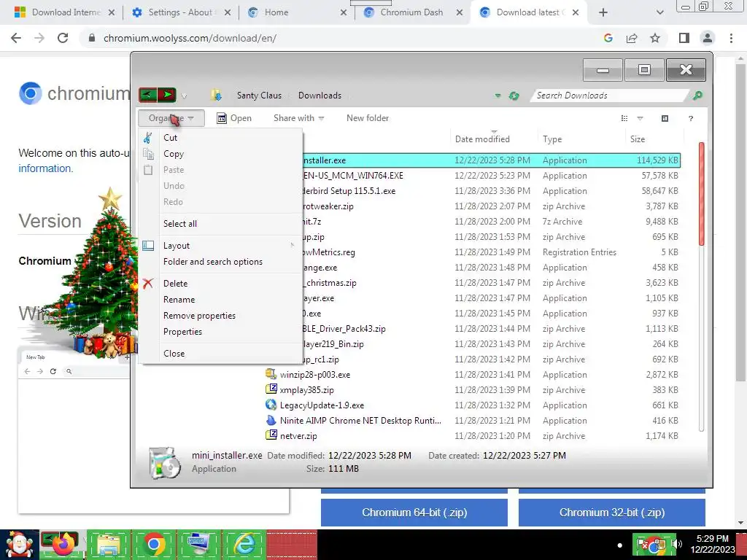The image size is (747, 560).
Task: Toggle the browser side panel icon
Action: point(684,38)
